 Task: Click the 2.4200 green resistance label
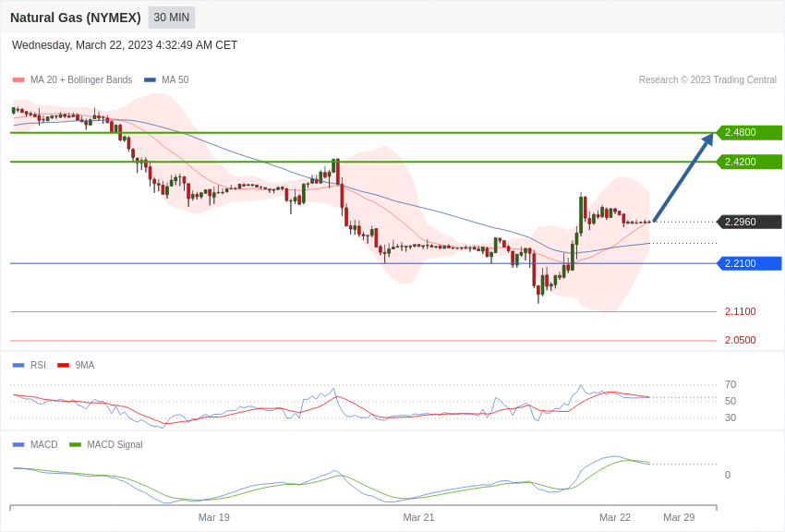click(749, 163)
